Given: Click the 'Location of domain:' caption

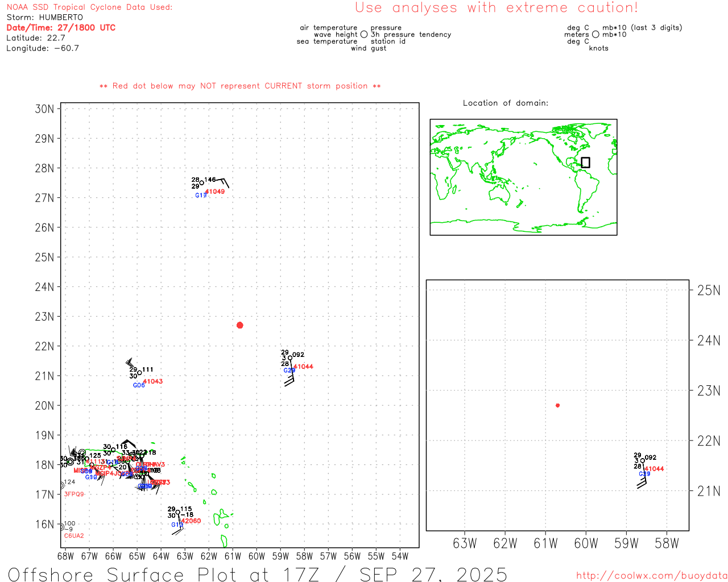Looking at the screenshot, I should [x=506, y=103].
